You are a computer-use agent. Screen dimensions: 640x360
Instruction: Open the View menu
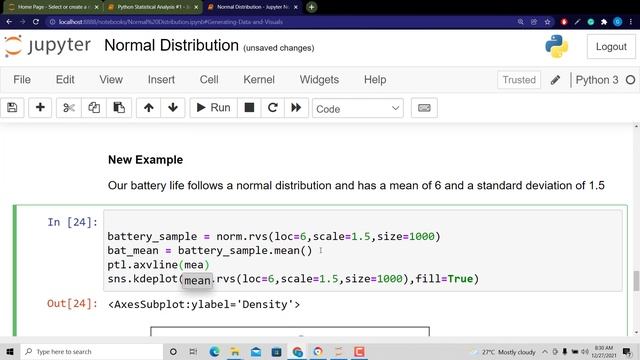pyautogui.click(x=111, y=80)
